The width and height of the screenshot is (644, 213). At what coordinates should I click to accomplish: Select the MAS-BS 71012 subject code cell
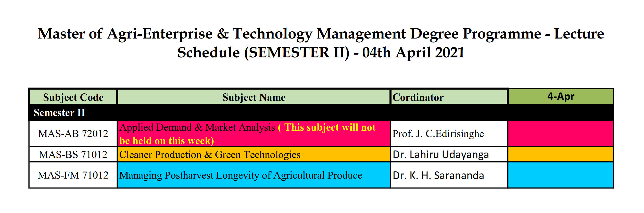tap(73, 154)
